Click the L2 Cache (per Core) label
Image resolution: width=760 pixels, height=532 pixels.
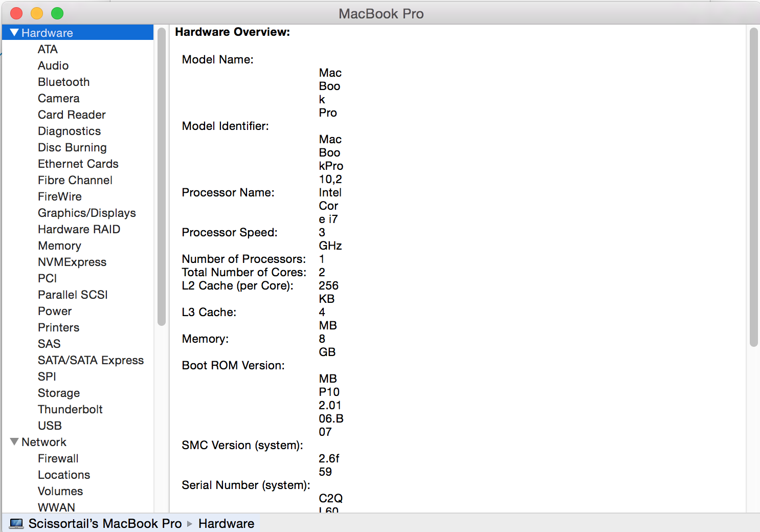tap(238, 285)
